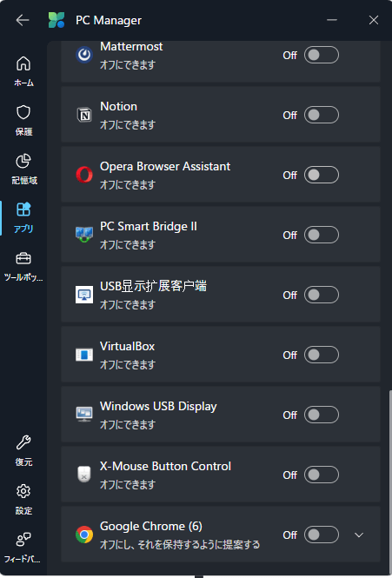Select the アプリ apps section
Image resolution: width=392 pixels, height=578 pixels.
pyautogui.click(x=23, y=217)
